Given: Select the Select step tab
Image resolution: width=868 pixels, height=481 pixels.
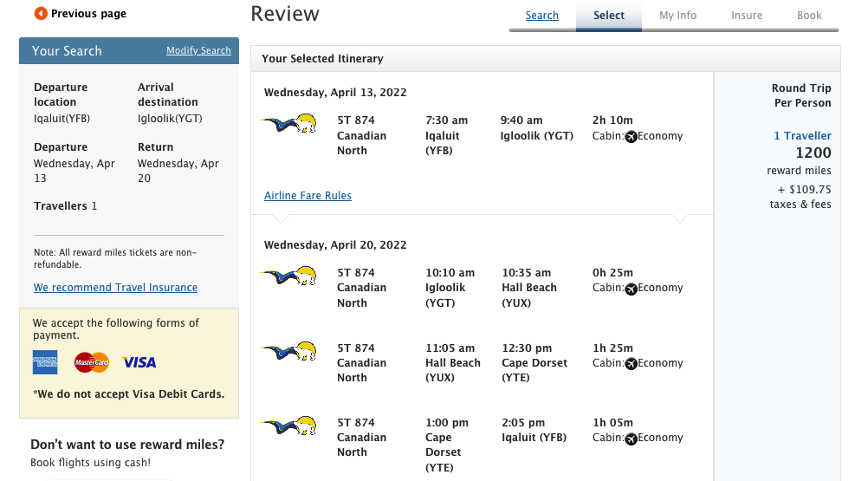Looking at the screenshot, I should (x=609, y=16).
